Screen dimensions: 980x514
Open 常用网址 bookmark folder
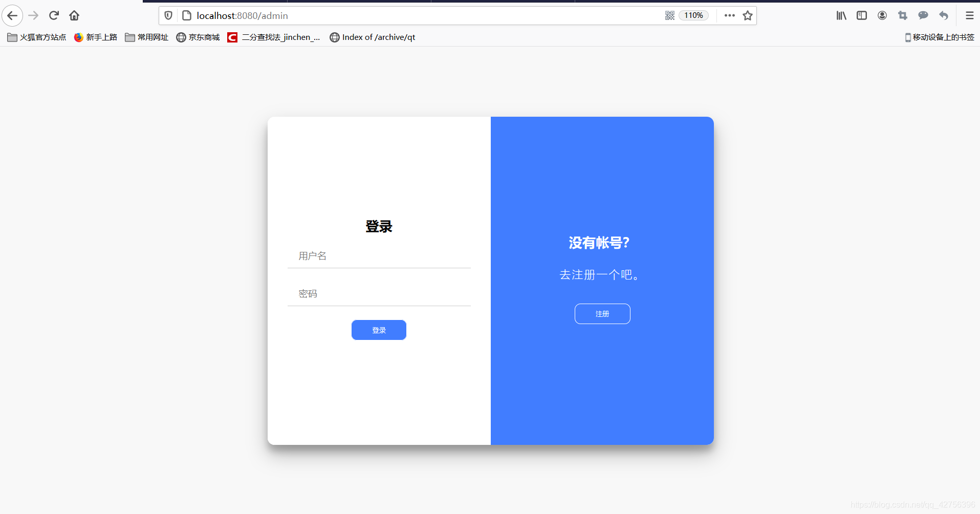[x=147, y=37]
